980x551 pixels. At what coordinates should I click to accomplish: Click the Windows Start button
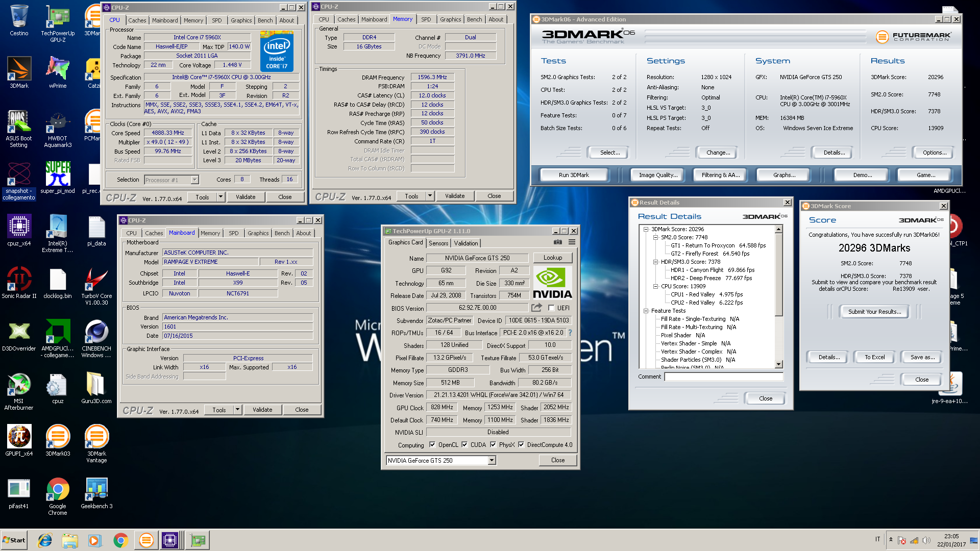coord(14,540)
